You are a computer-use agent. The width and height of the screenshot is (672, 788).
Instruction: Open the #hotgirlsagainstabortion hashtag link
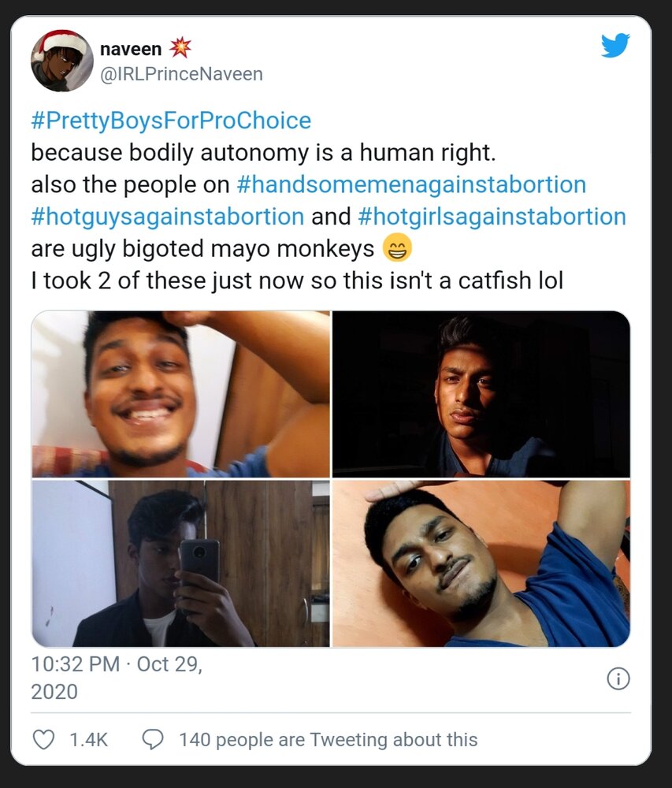[492, 217]
